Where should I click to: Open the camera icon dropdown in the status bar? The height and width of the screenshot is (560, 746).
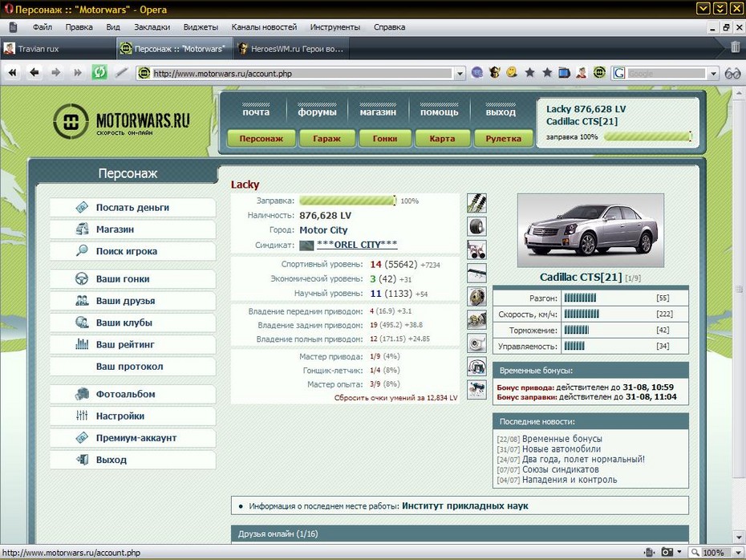click(679, 553)
